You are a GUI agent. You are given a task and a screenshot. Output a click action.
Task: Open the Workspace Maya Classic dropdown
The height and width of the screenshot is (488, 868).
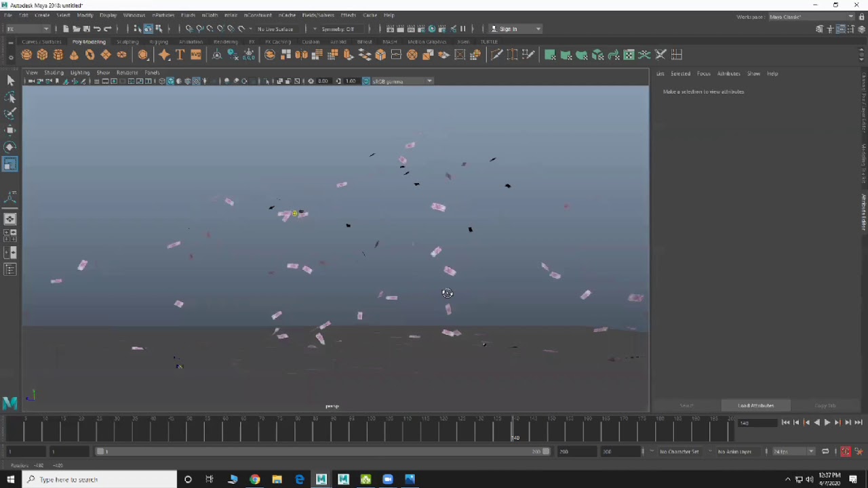[x=811, y=17]
